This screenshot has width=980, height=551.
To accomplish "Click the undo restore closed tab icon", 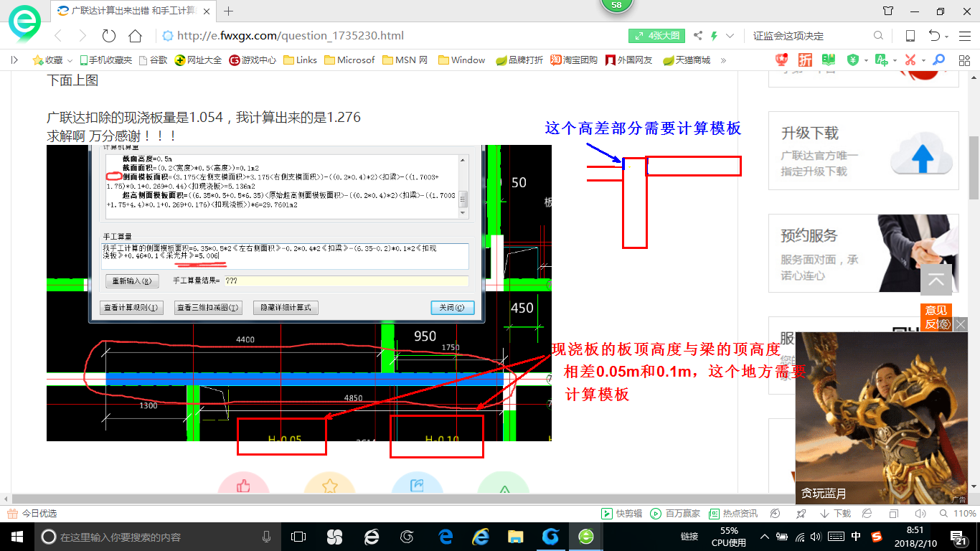I will 935,36.
